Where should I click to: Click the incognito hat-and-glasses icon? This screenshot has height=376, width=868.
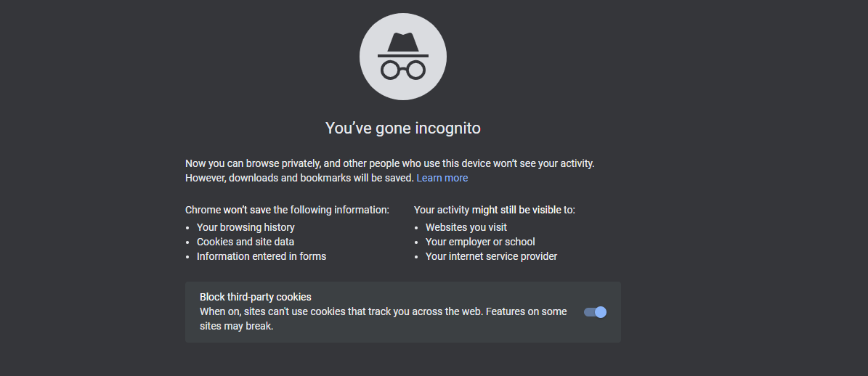403,57
